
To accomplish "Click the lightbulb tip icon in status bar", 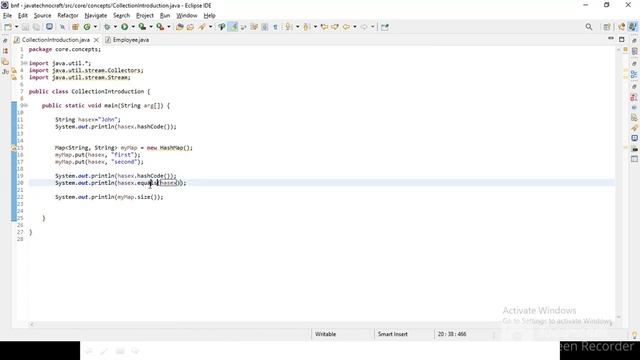I will (x=634, y=335).
